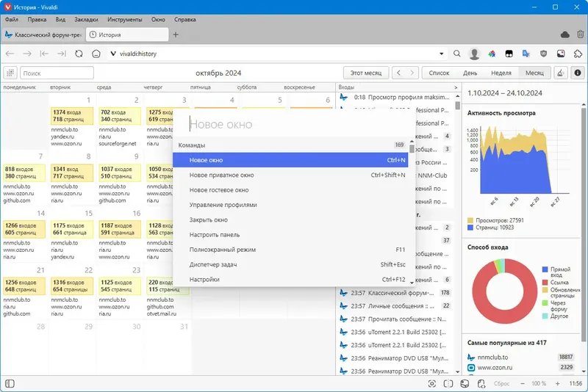Click scroll down arrow in command list

click(412, 283)
